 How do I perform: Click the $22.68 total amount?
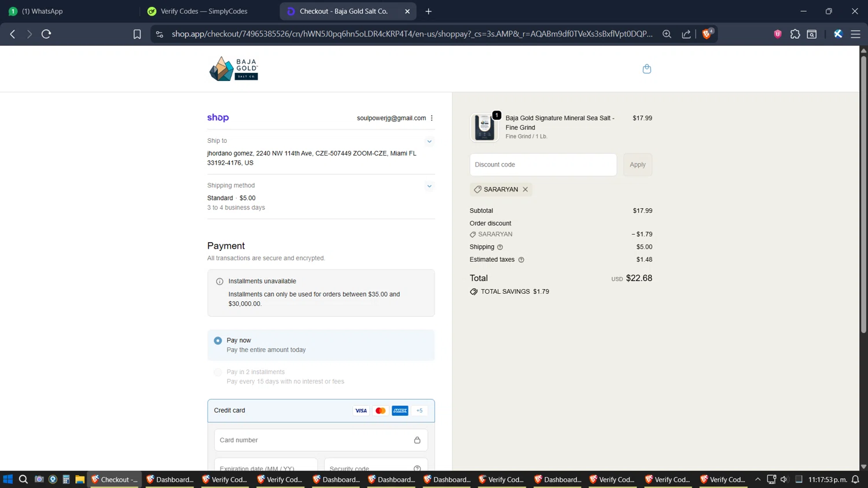pyautogui.click(x=639, y=278)
